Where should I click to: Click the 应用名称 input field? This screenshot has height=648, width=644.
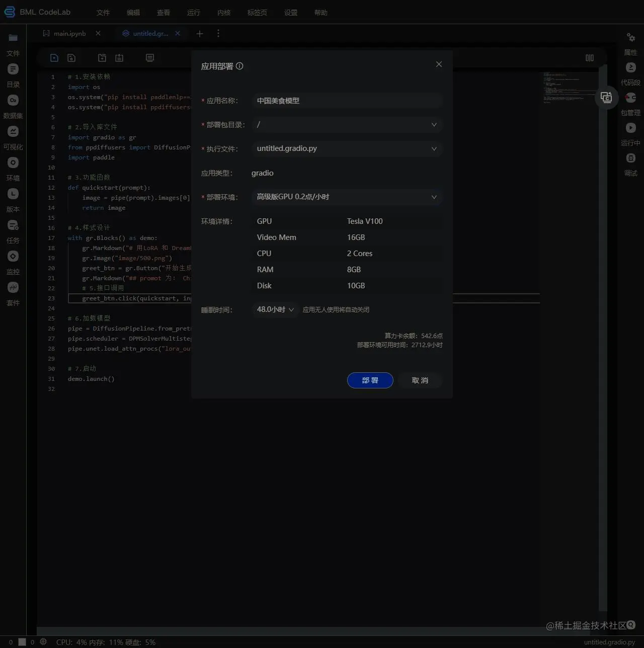(x=347, y=101)
